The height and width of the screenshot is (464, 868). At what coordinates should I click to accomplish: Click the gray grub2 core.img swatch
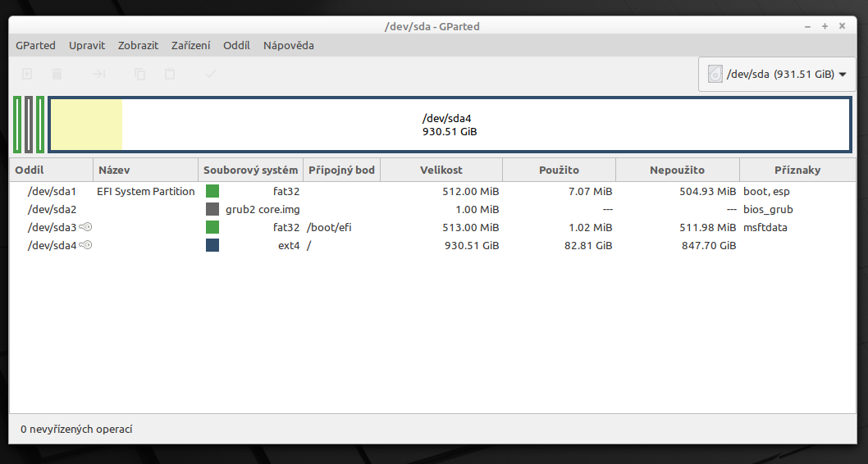point(212,209)
